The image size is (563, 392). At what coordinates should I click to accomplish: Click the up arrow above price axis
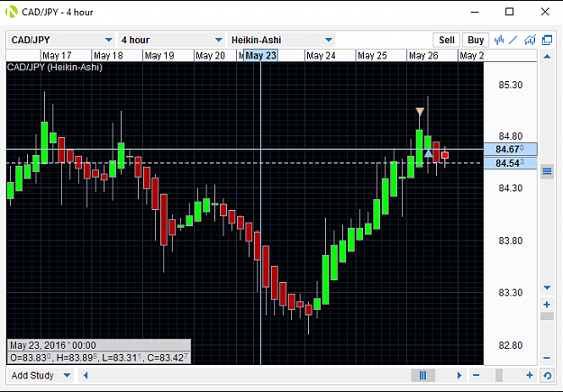click(x=547, y=56)
